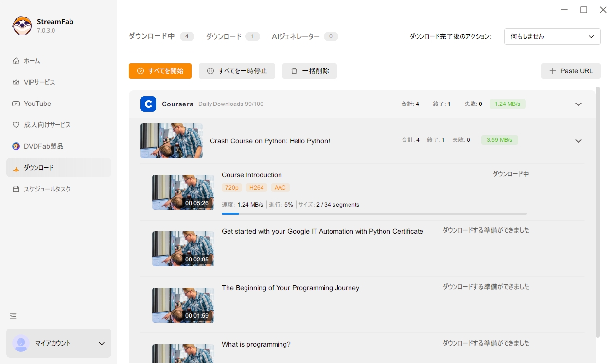Screen dimensions: 613x364
Task: Switch to the ダウンロード中 tab
Action: (x=161, y=36)
